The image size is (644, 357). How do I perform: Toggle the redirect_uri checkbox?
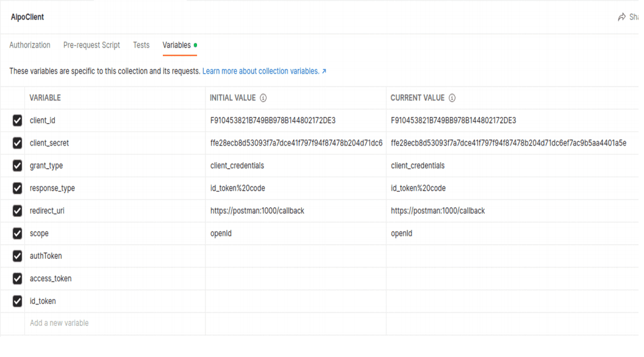click(17, 211)
